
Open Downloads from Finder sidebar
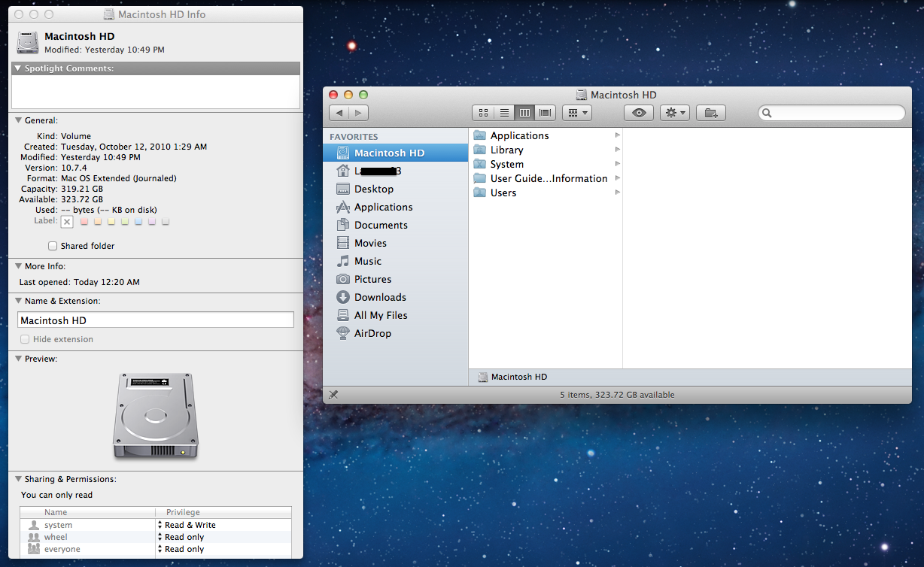click(380, 297)
